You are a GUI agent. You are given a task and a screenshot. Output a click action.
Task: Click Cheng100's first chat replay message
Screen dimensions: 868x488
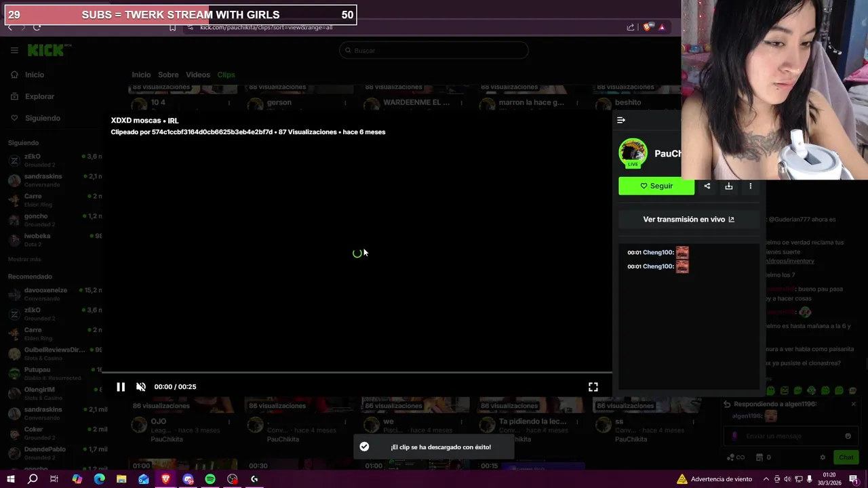[658, 252]
